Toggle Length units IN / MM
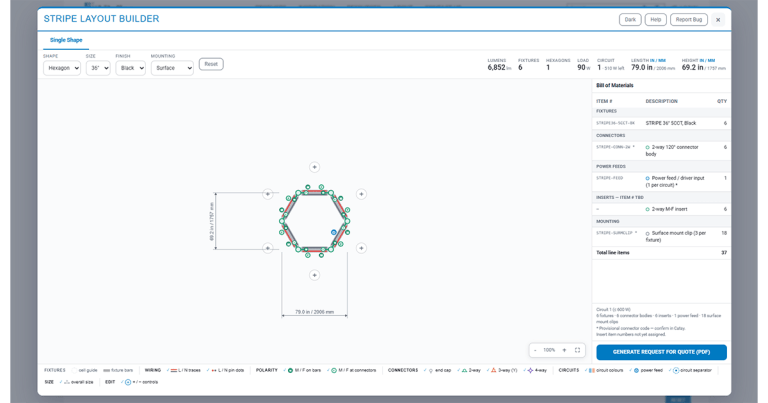Viewport: 768px width, 403px height. pos(658,60)
